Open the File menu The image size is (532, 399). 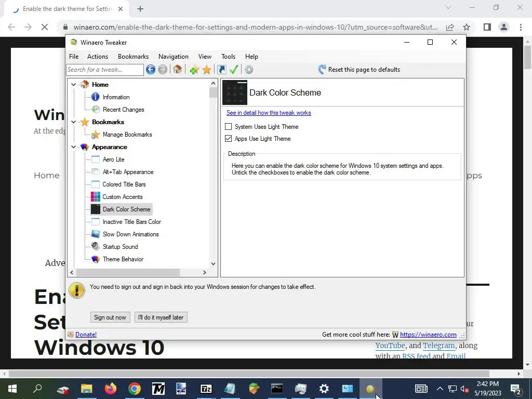[x=74, y=57]
